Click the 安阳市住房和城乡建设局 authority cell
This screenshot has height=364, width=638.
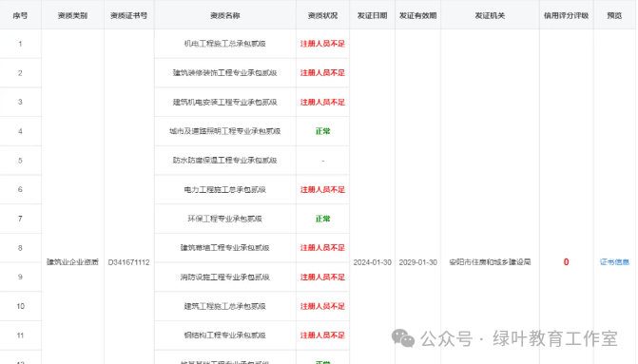[x=490, y=262]
